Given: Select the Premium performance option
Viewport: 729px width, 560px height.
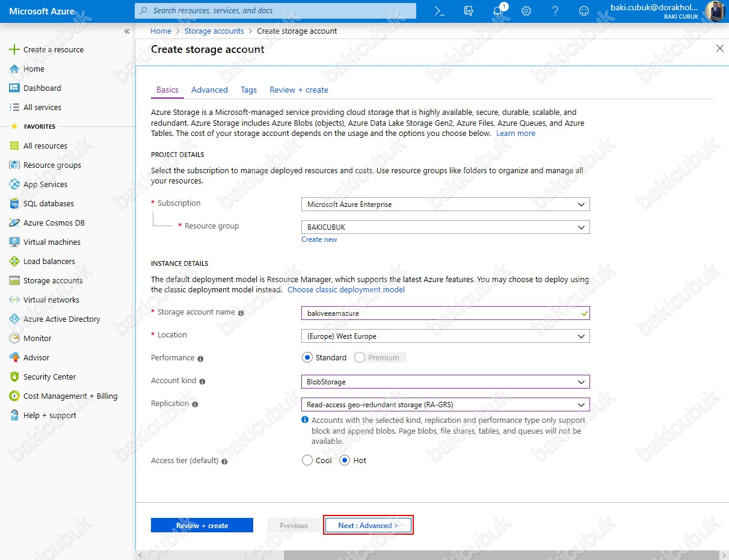Looking at the screenshot, I should point(360,357).
